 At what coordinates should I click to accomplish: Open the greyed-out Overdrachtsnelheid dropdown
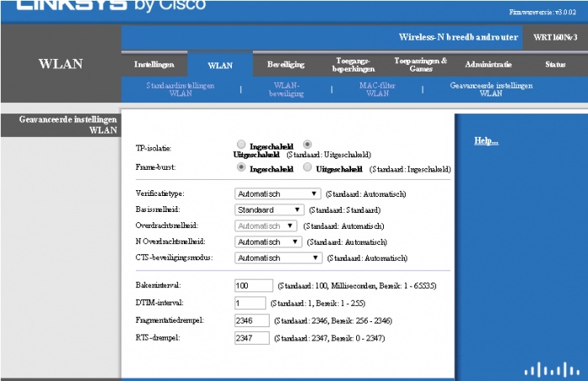click(x=265, y=226)
